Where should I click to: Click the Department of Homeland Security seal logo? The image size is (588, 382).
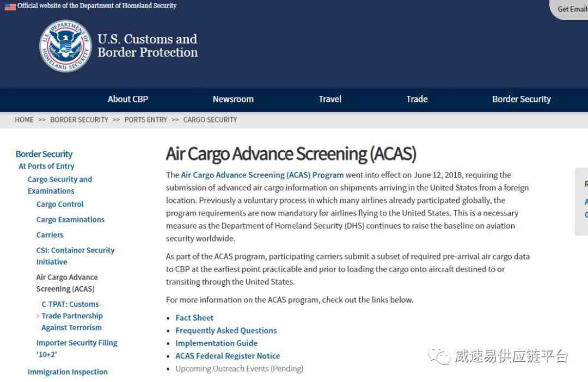[65, 46]
